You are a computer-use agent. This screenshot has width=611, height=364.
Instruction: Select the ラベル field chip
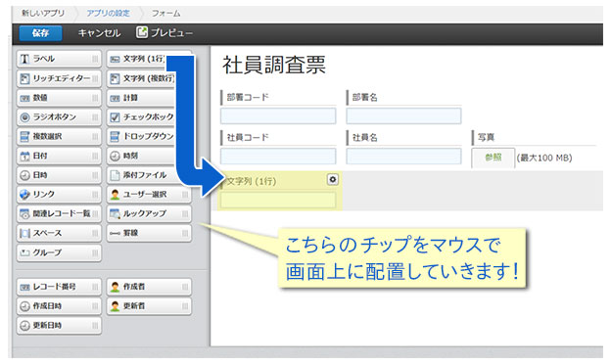coord(59,59)
